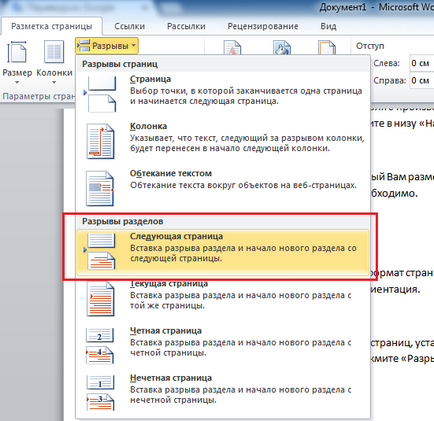Viewport: 434px width, 421px height.
Task: Open the Рассылки tab
Action: coord(186,26)
